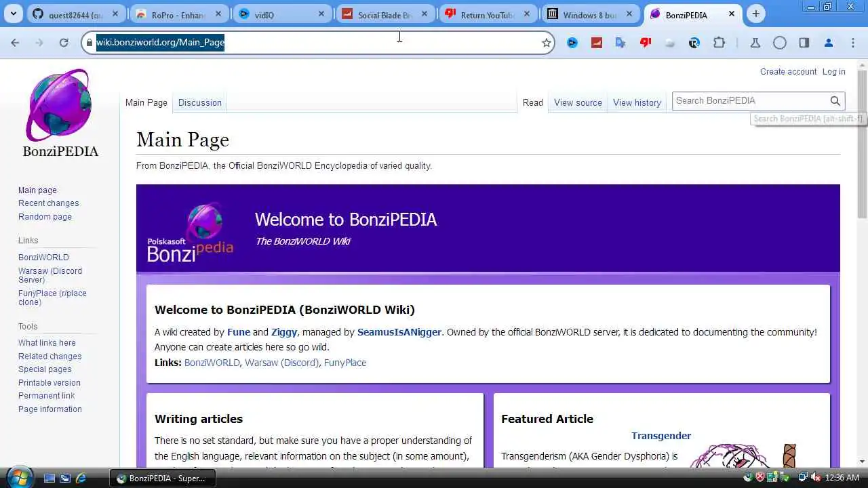
Task: Open the tab search chevron at far left
Action: tap(14, 14)
